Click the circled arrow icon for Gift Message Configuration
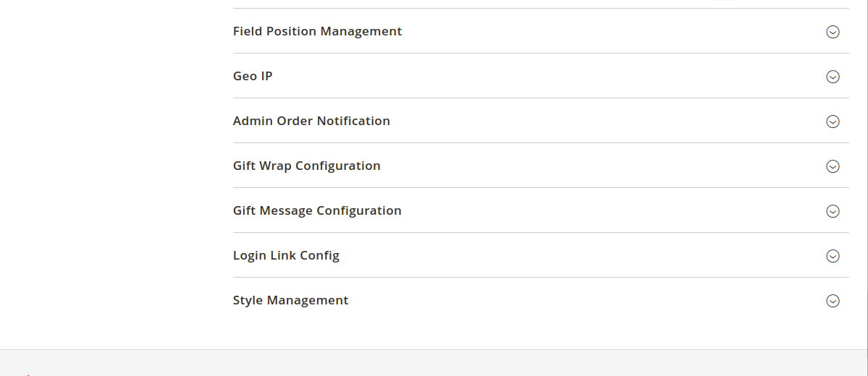This screenshot has width=868, height=376. (x=833, y=211)
